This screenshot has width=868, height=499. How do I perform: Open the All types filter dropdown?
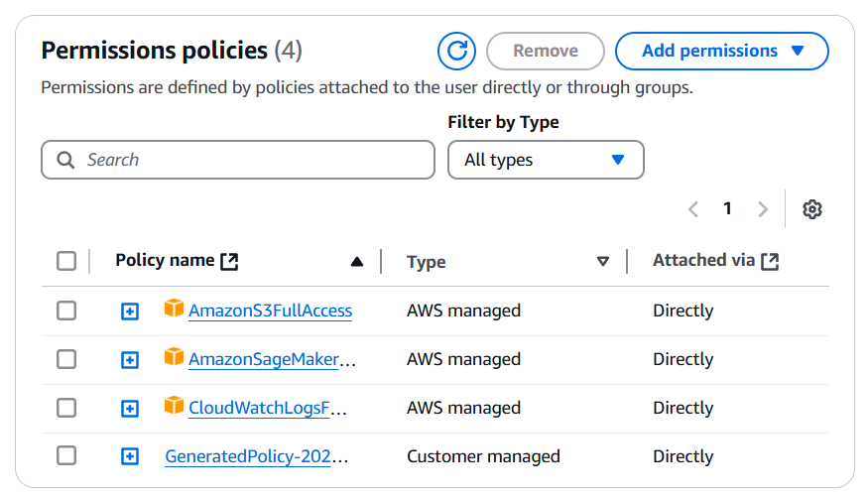click(546, 160)
